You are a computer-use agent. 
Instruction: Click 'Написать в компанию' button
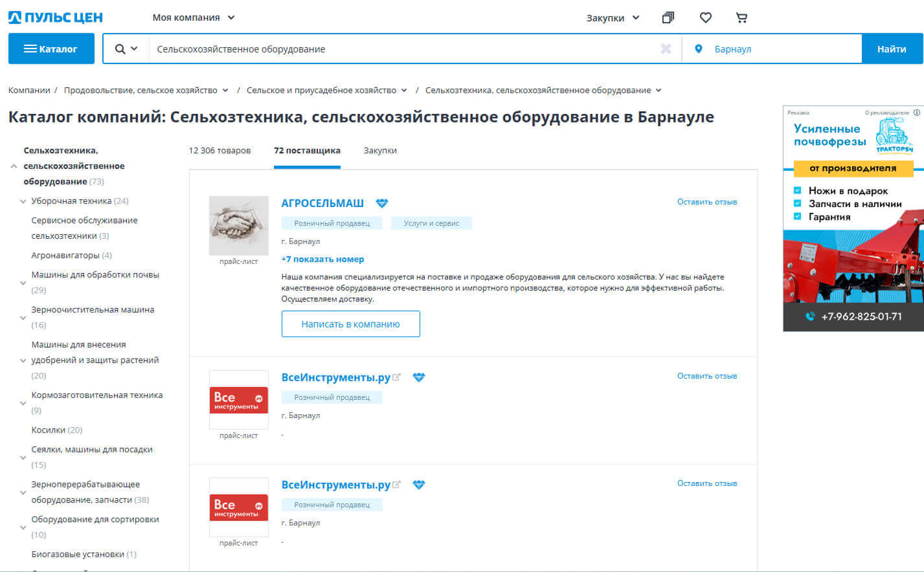[x=350, y=324]
